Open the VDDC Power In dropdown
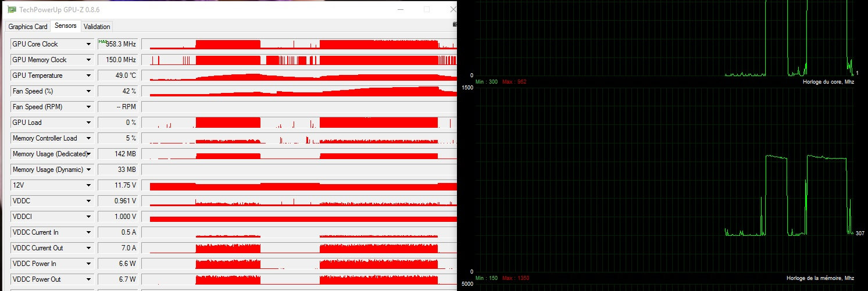The width and height of the screenshot is (868, 291). [x=89, y=264]
